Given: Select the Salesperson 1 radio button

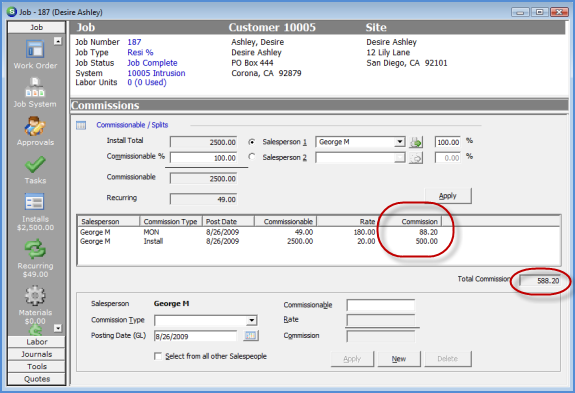Looking at the screenshot, I should click(252, 142).
